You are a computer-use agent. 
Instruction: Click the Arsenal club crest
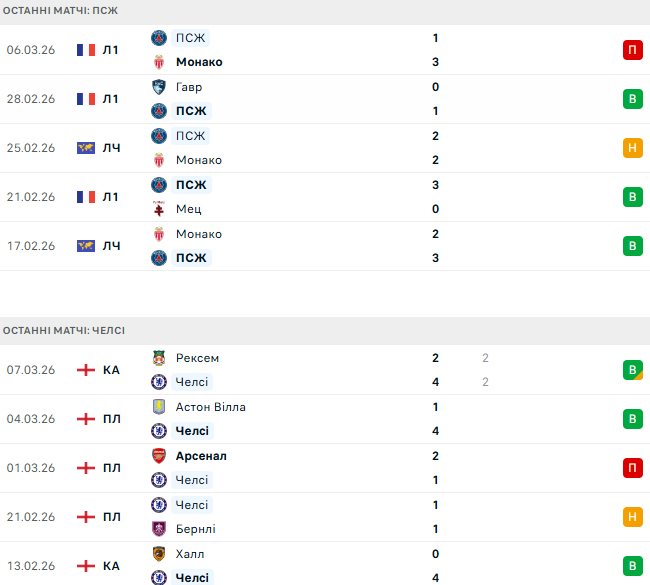158,456
